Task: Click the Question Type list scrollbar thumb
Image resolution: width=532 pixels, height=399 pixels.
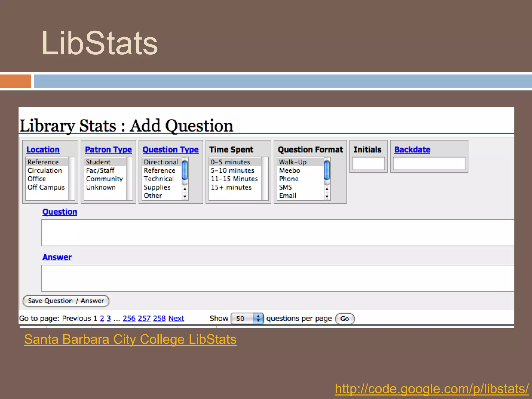Action: [x=185, y=170]
